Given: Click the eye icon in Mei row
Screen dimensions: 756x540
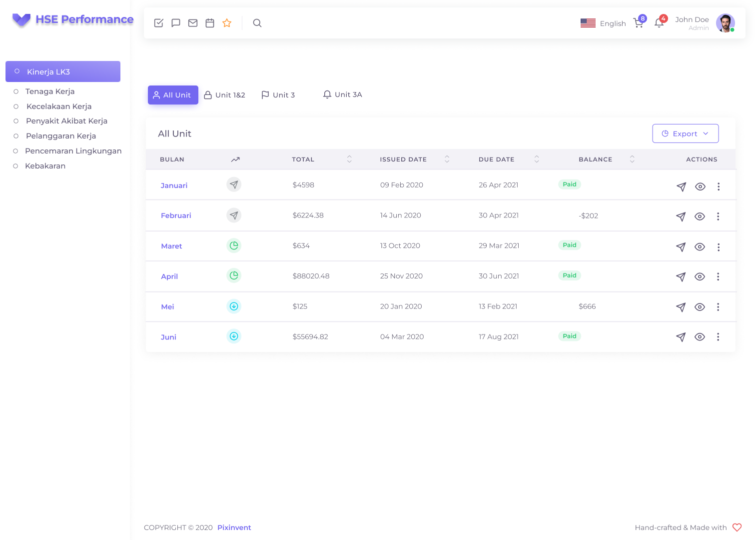Looking at the screenshot, I should click(700, 307).
